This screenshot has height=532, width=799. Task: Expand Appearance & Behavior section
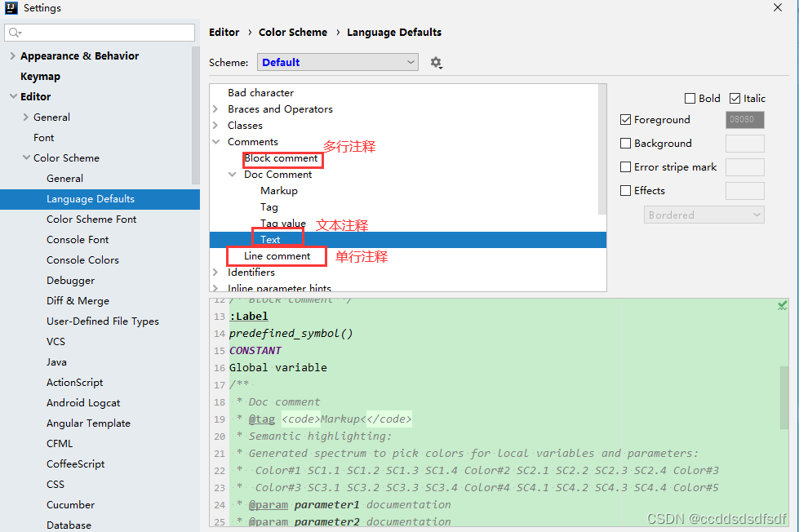13,55
